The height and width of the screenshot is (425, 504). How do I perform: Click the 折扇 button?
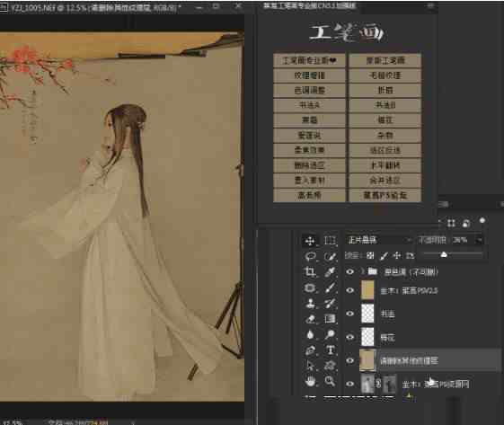[385, 90]
